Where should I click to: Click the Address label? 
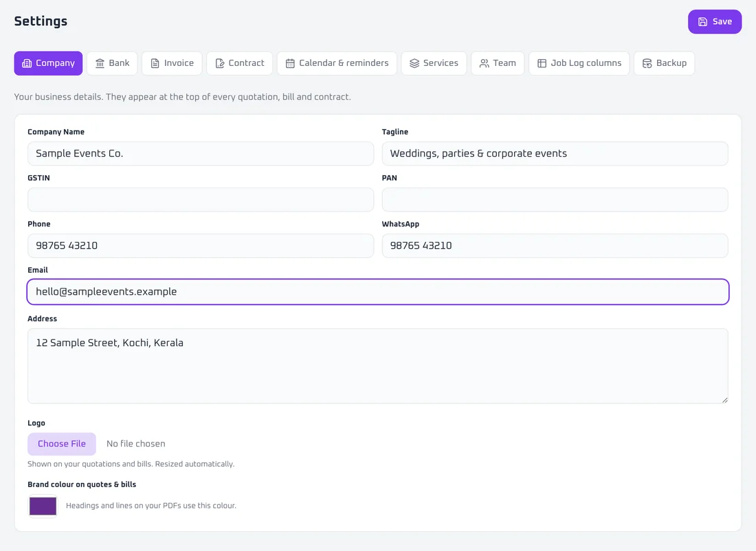click(42, 319)
